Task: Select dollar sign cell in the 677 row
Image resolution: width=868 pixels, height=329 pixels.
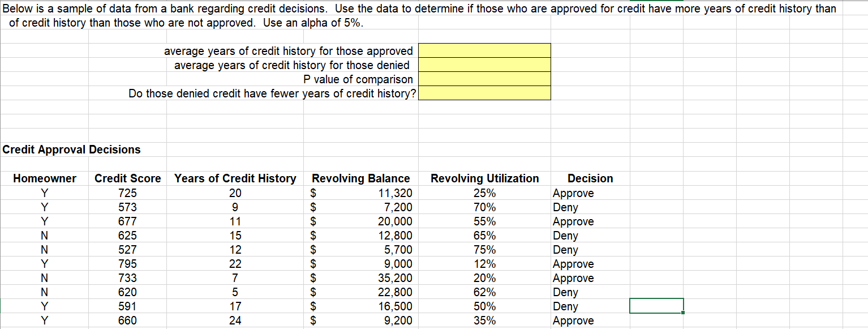Action: 314,221
